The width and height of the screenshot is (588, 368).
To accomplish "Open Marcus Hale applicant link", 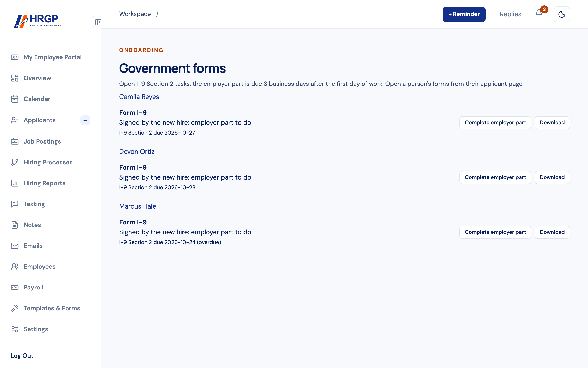I will click(x=138, y=206).
